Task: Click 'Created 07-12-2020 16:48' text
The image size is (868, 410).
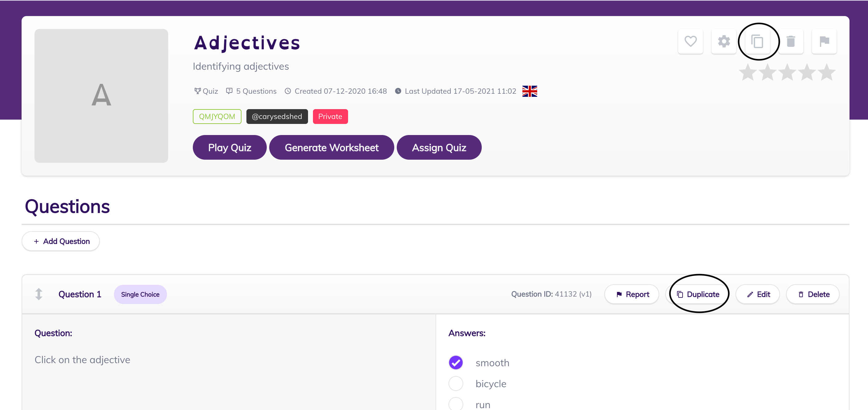Action: tap(341, 91)
